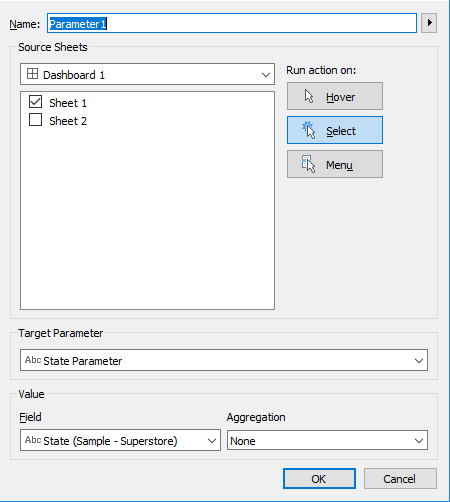Click the Cancel button

tap(400, 479)
